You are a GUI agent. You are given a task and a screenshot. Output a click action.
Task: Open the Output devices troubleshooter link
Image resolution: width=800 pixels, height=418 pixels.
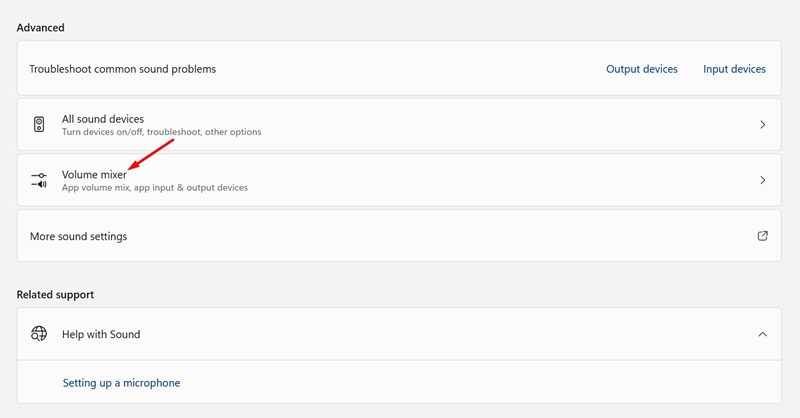(x=642, y=69)
